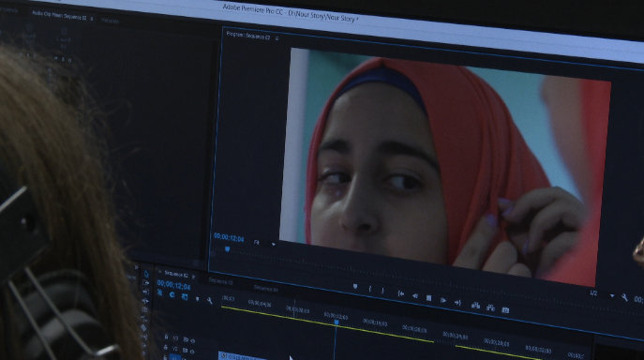The height and width of the screenshot is (360, 644).
Task: Click the timeline playhead at 00;00;12;00
Action: click(x=337, y=322)
